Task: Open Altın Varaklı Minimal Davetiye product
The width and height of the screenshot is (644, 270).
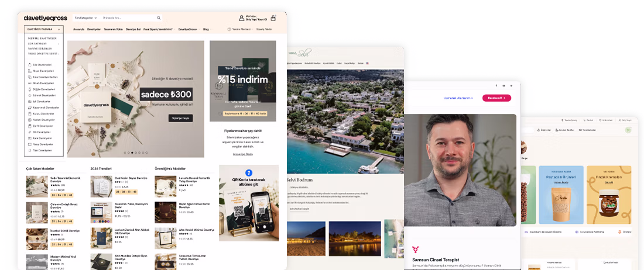Action: coord(196,231)
